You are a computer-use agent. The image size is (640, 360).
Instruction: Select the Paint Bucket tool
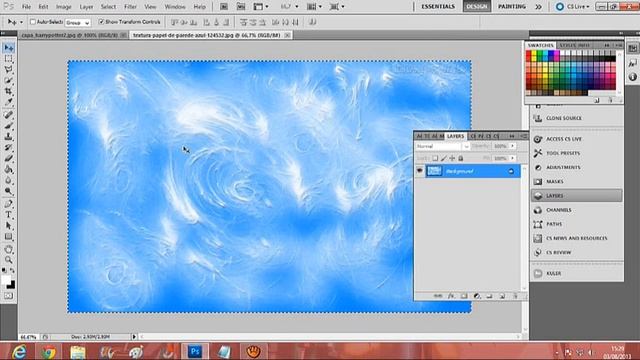click(9, 169)
